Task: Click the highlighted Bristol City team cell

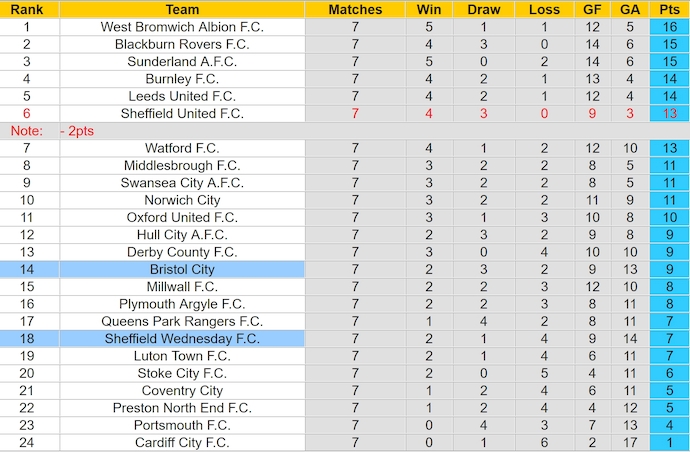Action: 182,270
